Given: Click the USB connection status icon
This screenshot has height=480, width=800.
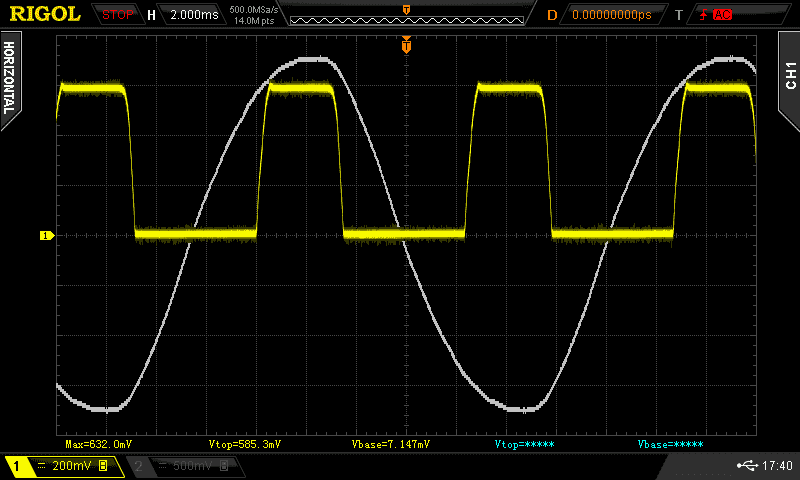Looking at the screenshot, I should coord(747,465).
